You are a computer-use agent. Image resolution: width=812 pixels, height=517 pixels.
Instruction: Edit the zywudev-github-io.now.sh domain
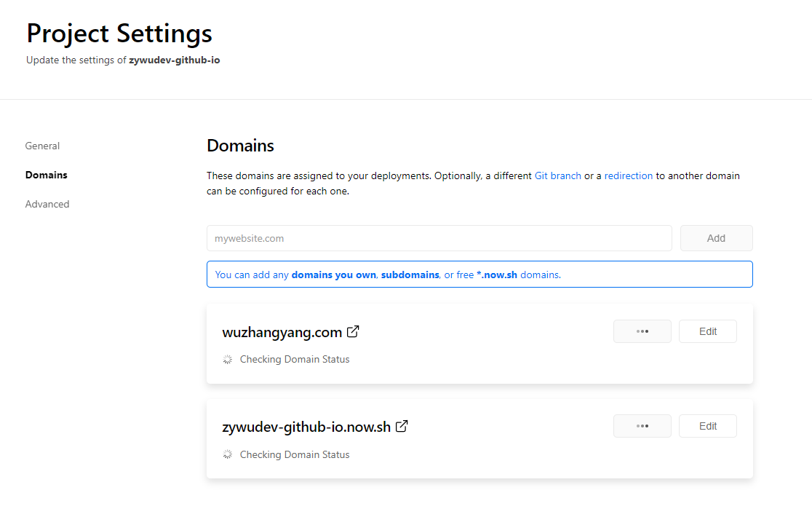[707, 426]
